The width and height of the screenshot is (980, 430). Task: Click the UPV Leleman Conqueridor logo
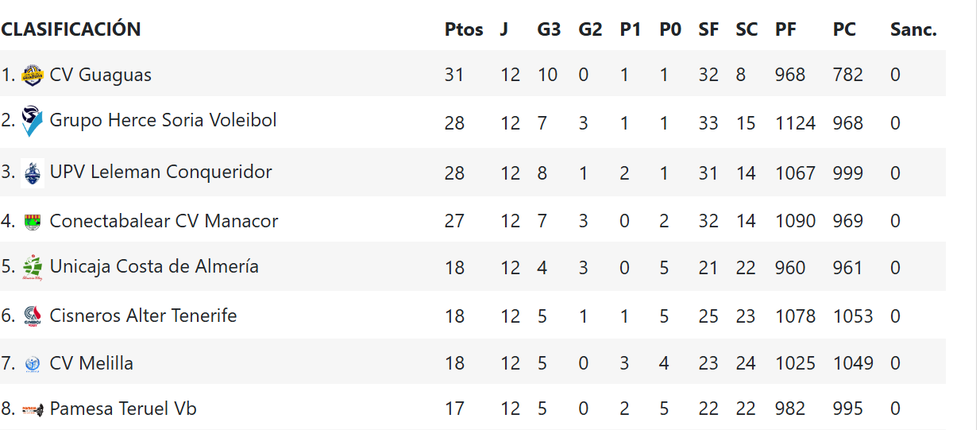(x=32, y=172)
